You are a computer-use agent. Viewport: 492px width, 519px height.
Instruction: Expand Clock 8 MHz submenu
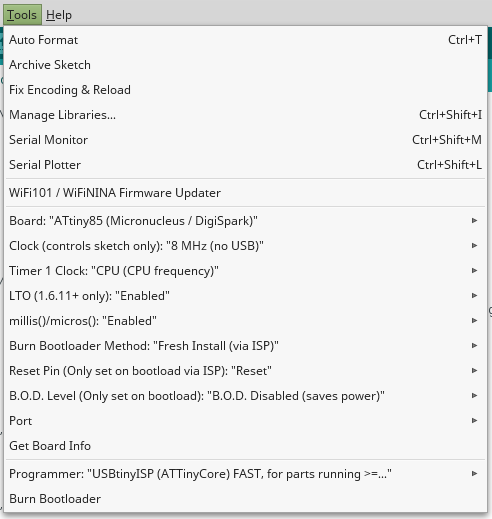tap(245, 246)
